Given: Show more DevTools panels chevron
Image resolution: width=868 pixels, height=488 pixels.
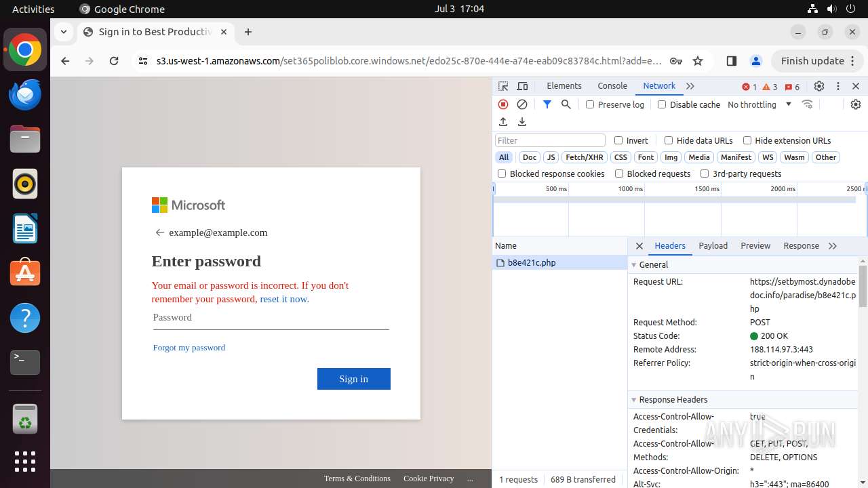Looking at the screenshot, I should (690, 86).
